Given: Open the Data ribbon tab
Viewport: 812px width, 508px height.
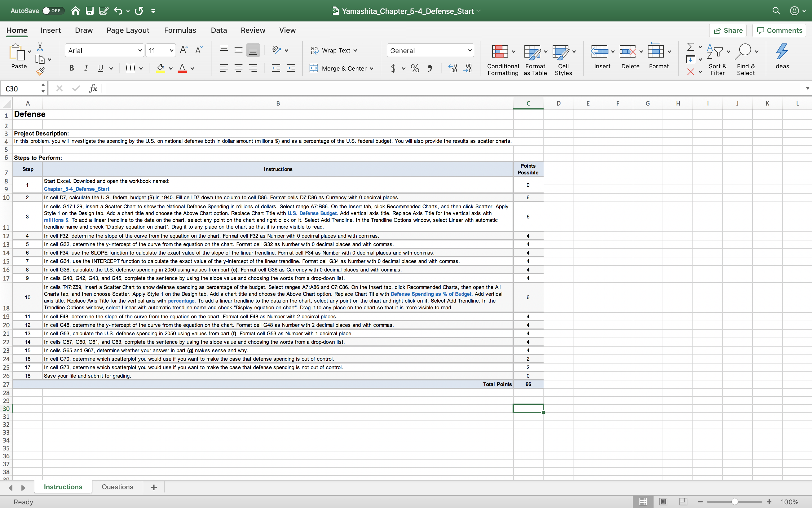Looking at the screenshot, I should point(219,30).
